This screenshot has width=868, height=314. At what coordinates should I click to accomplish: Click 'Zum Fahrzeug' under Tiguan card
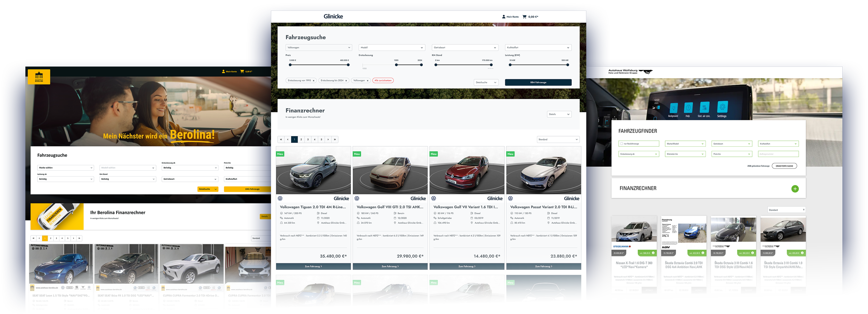313,266
